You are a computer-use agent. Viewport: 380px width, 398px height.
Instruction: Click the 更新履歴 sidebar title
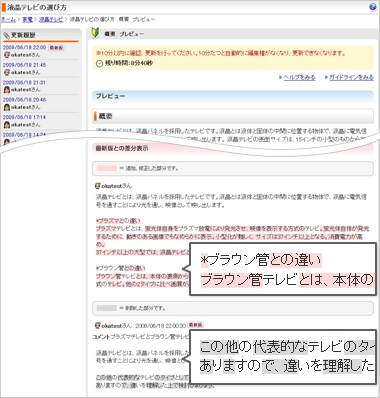pos(23,35)
